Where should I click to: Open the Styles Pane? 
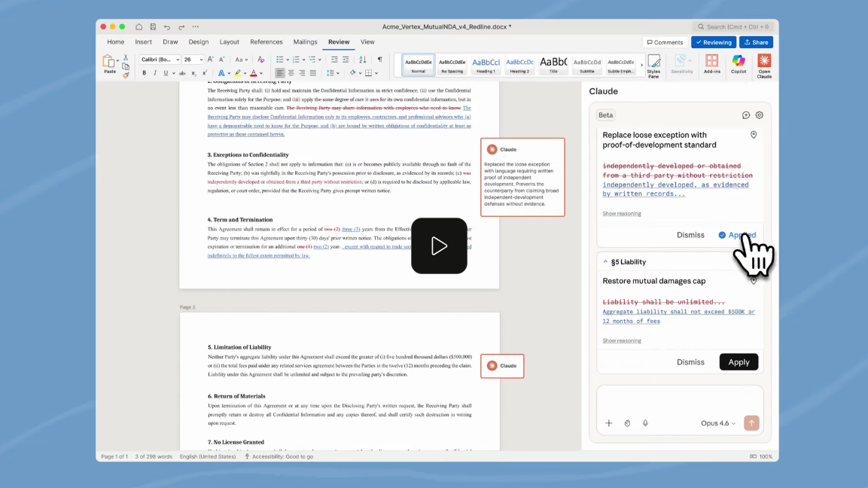pos(653,66)
